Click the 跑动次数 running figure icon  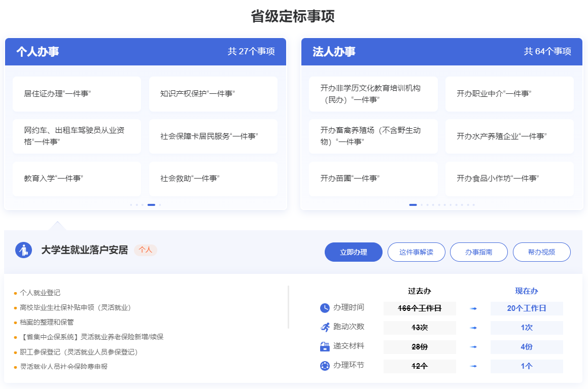point(325,327)
